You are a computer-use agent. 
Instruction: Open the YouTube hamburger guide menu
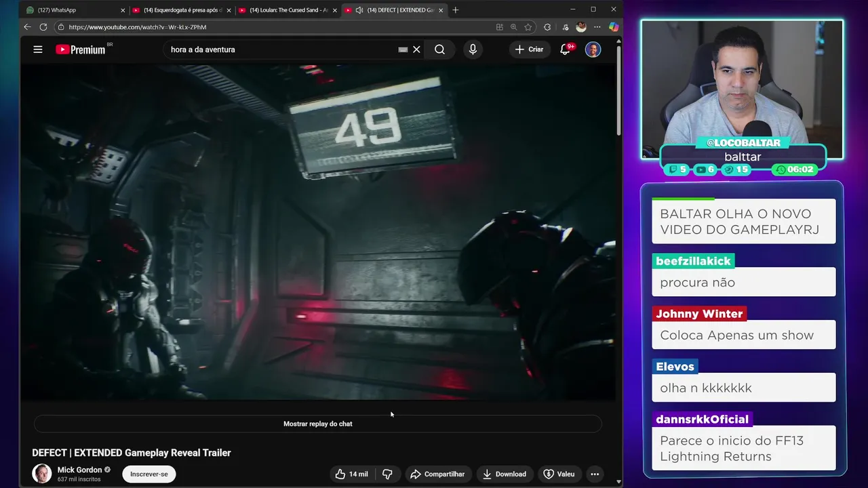pos(38,49)
